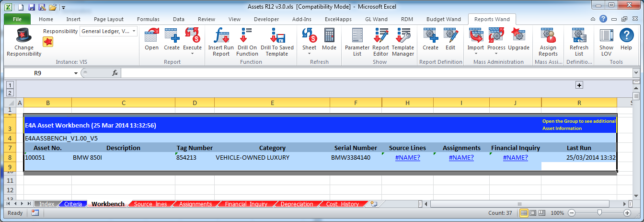
Task: Customize Quick Access Toolbar dropdown
Action: [x=63, y=8]
